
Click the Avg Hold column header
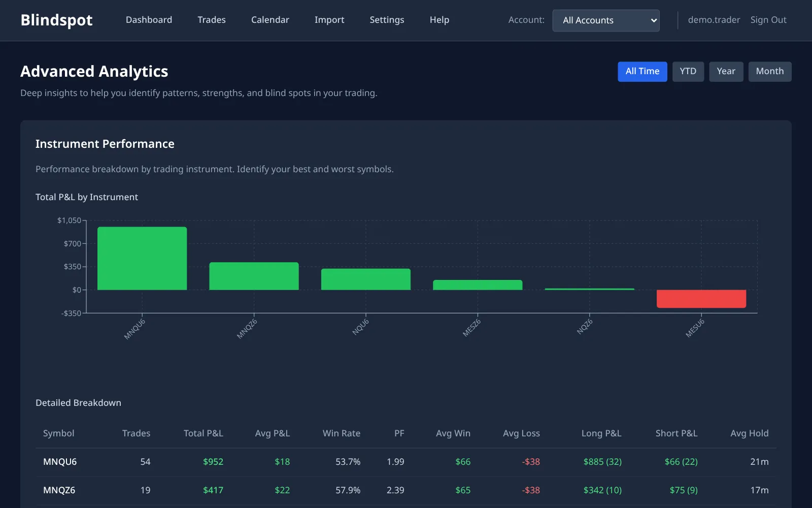tap(750, 433)
